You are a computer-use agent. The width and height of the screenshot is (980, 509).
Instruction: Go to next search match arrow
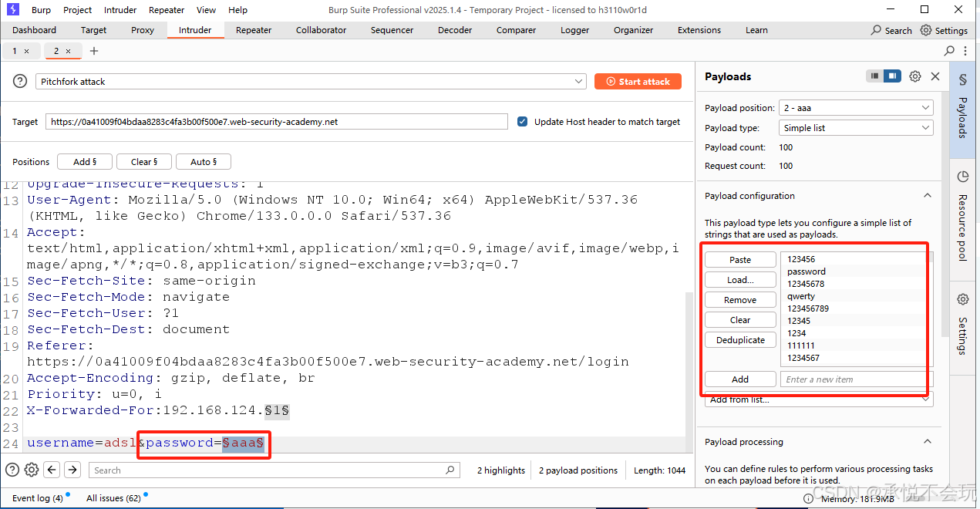point(72,470)
